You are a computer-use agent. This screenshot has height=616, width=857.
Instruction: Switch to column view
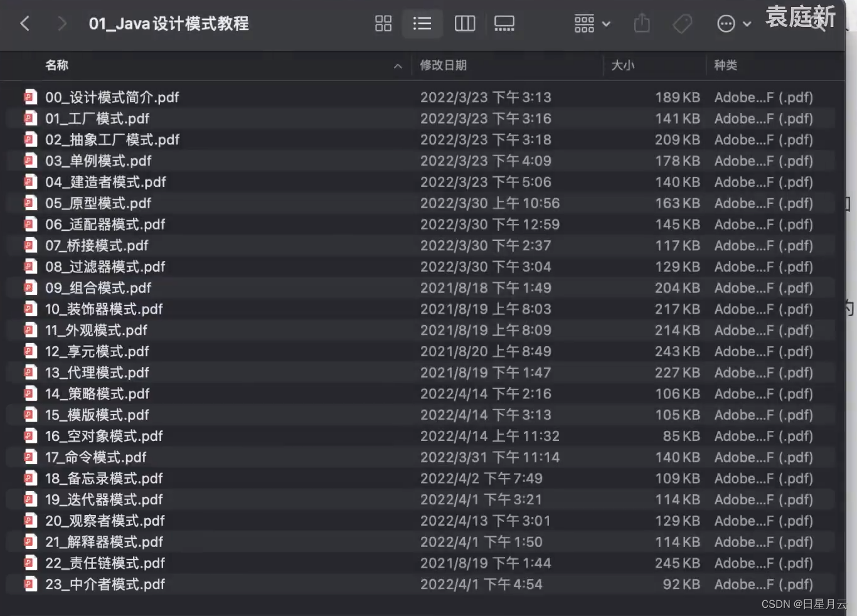(465, 24)
